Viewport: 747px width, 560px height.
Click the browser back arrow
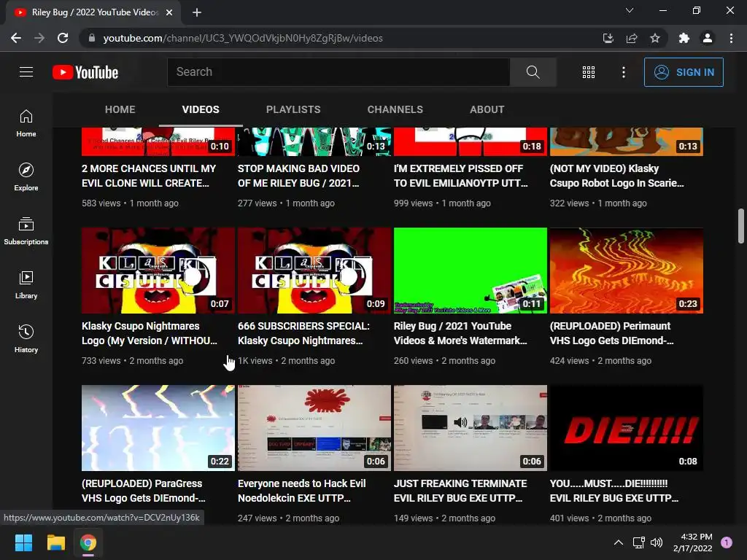click(16, 38)
